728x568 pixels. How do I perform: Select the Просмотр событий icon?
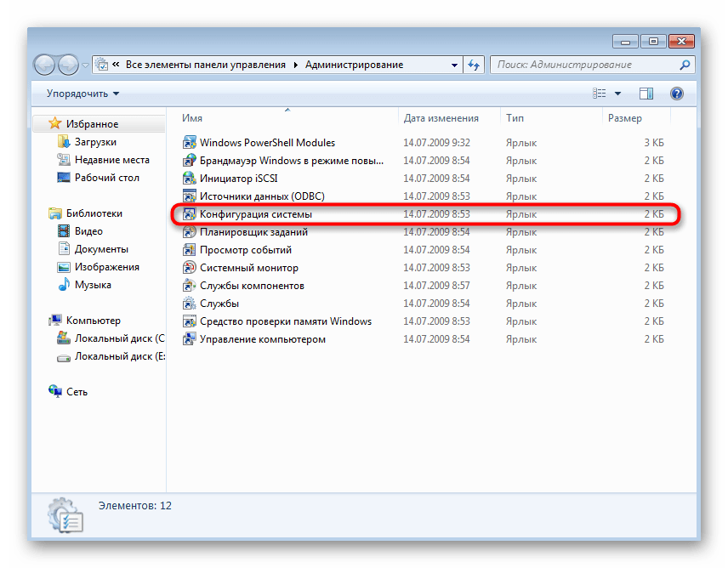point(190,250)
